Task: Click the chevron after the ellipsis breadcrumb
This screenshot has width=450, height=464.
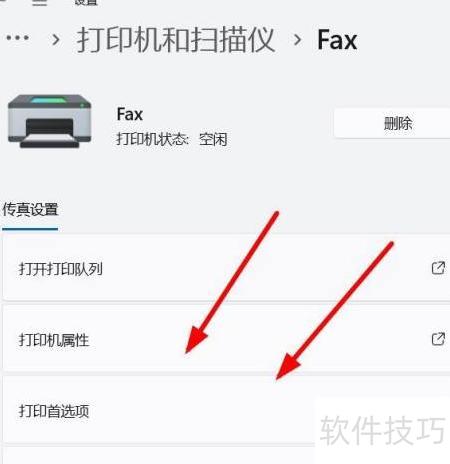Action: (56, 40)
